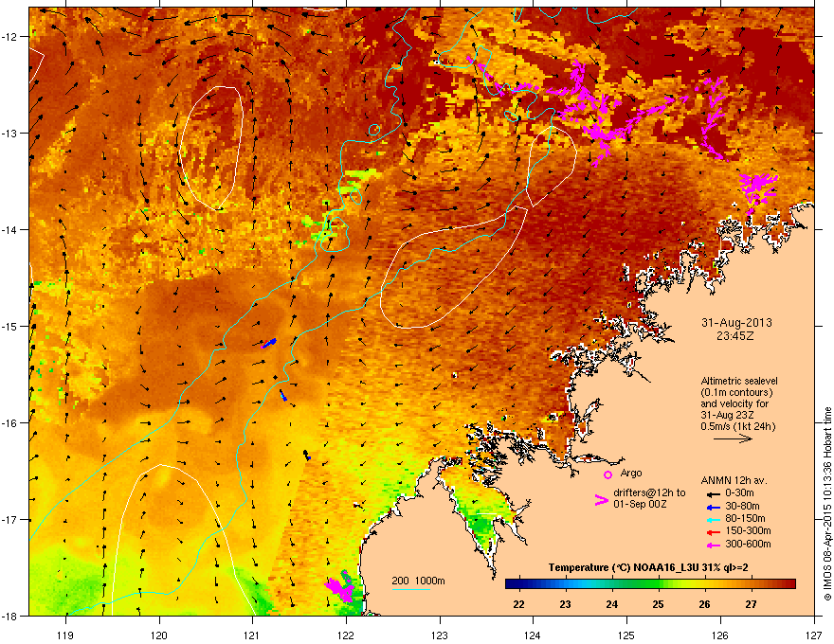This screenshot has height=644, width=834.
Task: Click the -15 latitude axis label
Action: (x=10, y=326)
